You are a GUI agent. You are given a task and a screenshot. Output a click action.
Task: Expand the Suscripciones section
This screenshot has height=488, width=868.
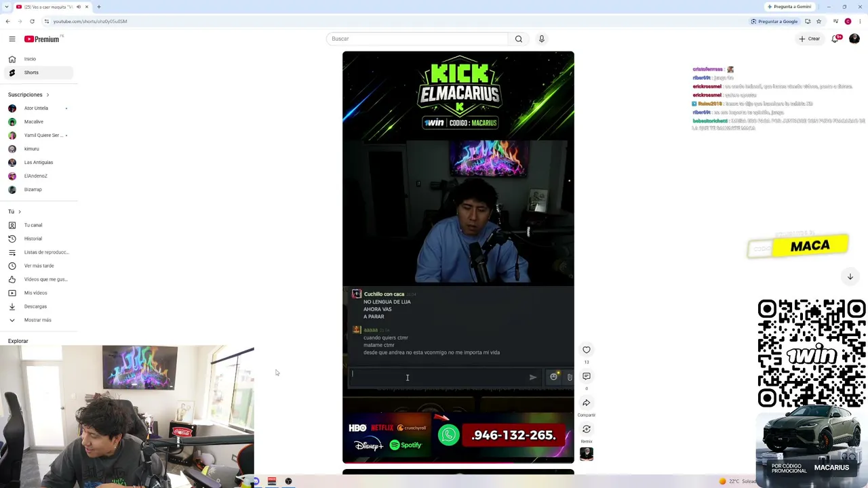[x=28, y=95]
